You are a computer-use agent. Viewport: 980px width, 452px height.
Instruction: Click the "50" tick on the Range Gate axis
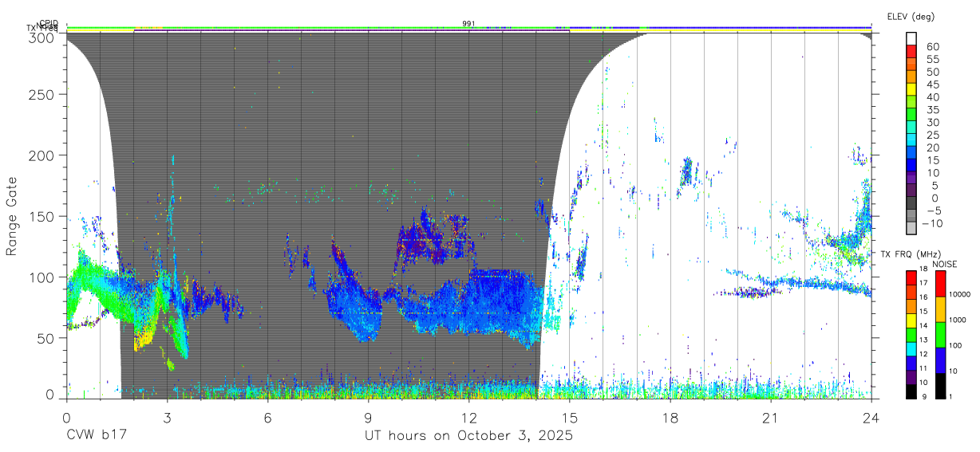(46, 338)
